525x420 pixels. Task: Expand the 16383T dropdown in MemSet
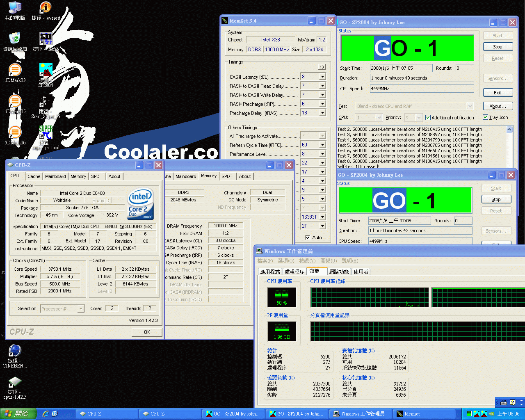pyautogui.click(x=322, y=217)
